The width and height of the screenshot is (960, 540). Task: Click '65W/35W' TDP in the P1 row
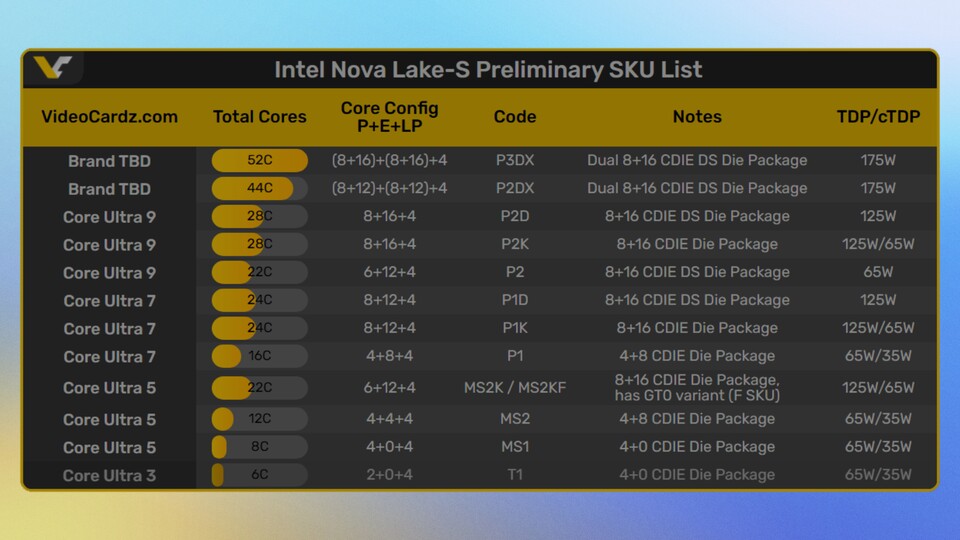click(x=878, y=356)
